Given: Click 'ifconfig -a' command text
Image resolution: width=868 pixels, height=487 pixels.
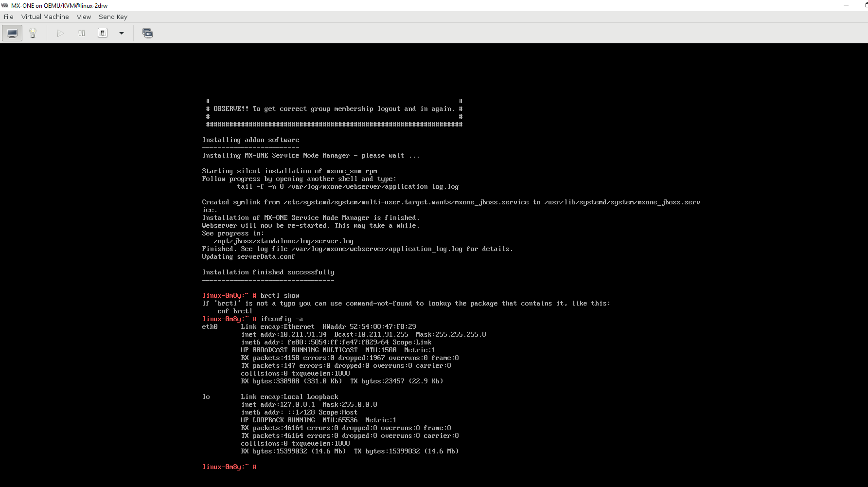Looking at the screenshot, I should 282,319.
